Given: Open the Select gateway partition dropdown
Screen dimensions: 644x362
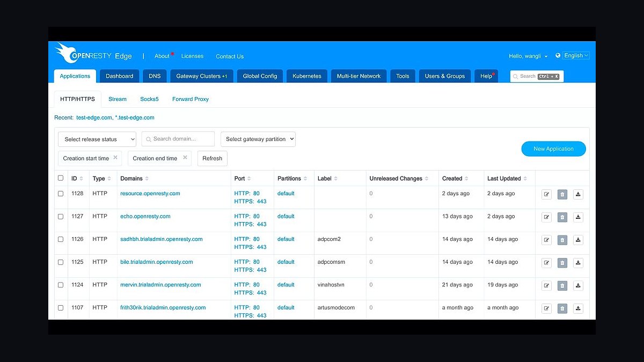Looking at the screenshot, I should click(x=258, y=139).
